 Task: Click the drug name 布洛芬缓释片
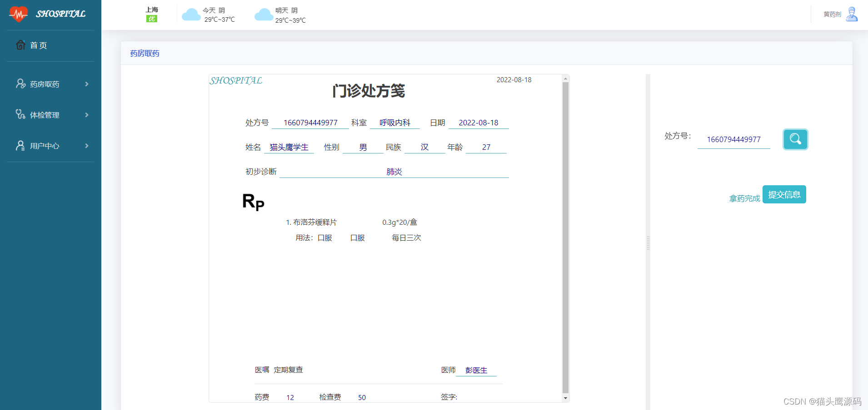click(315, 222)
